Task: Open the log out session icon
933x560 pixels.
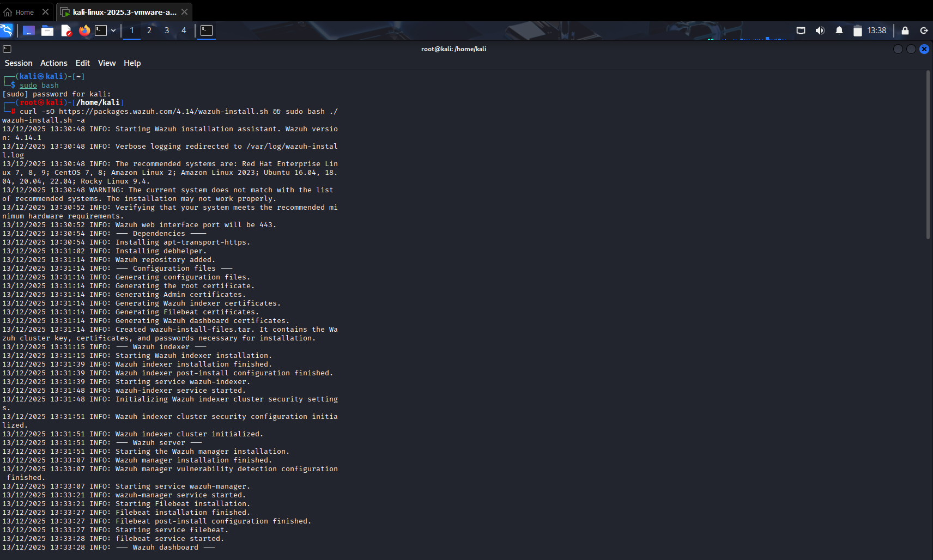Action: (924, 31)
